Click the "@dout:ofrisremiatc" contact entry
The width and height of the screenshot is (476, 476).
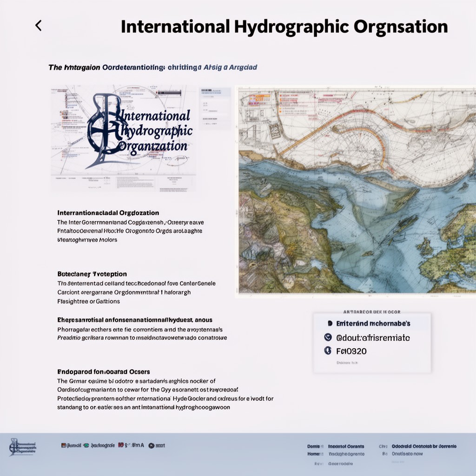coord(373,337)
